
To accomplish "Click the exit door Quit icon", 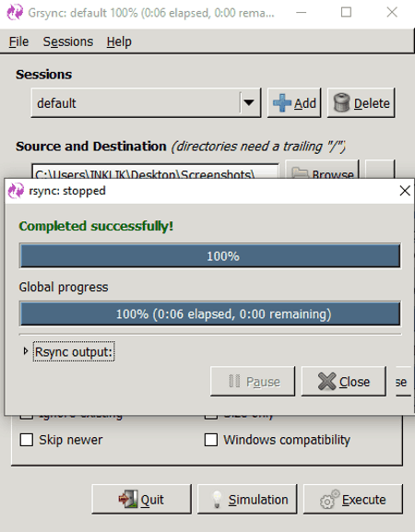I will 128,499.
